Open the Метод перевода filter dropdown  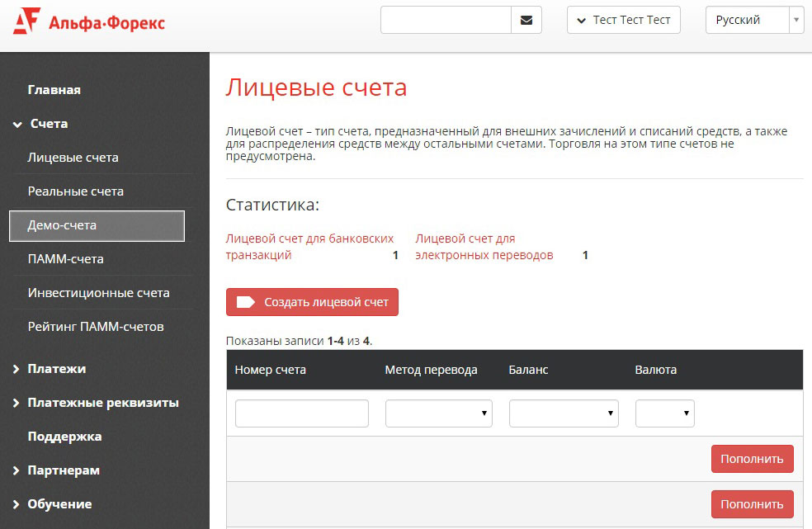[x=438, y=413]
